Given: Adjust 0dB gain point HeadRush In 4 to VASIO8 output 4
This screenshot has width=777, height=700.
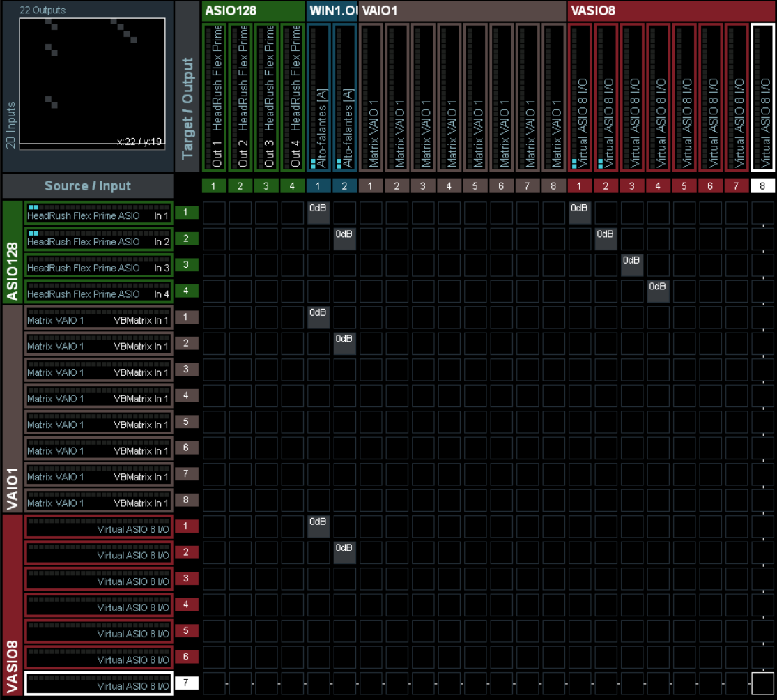Looking at the screenshot, I should pyautogui.click(x=658, y=291).
